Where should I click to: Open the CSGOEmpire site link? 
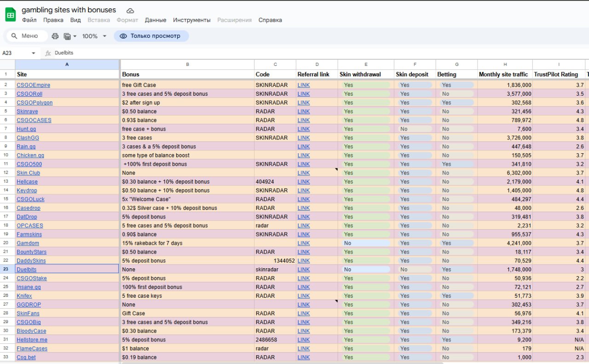point(33,85)
